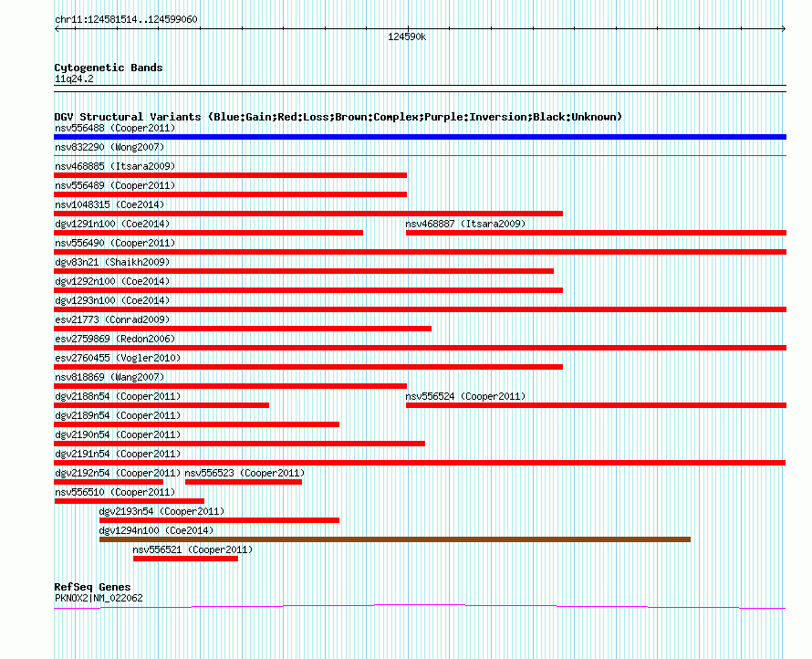Select the red bar under esv21773

pyautogui.click(x=243, y=329)
